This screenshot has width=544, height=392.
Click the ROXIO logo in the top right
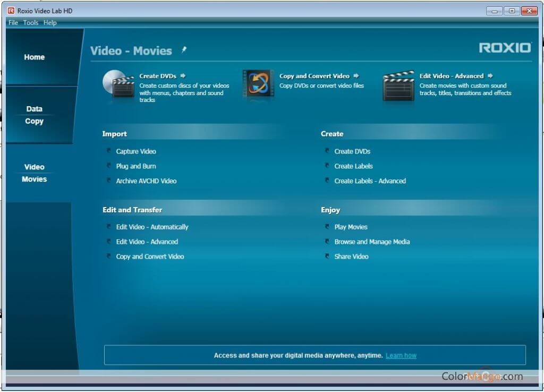click(x=505, y=48)
